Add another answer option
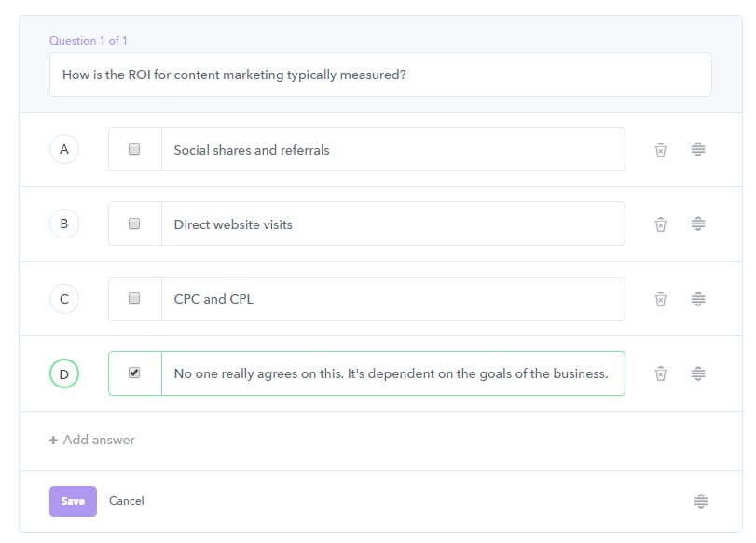Image resolution: width=756 pixels, height=543 pixels. click(91, 440)
